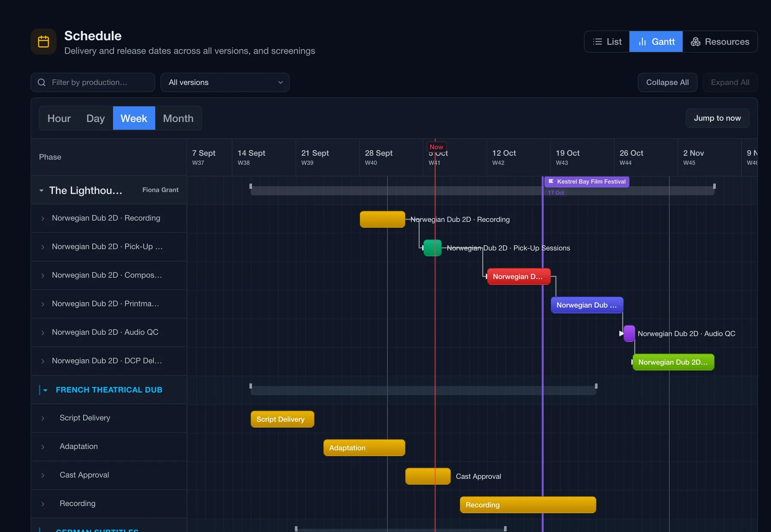The image size is (771, 532).
Task: Select the Month timescale
Action: pos(178,118)
